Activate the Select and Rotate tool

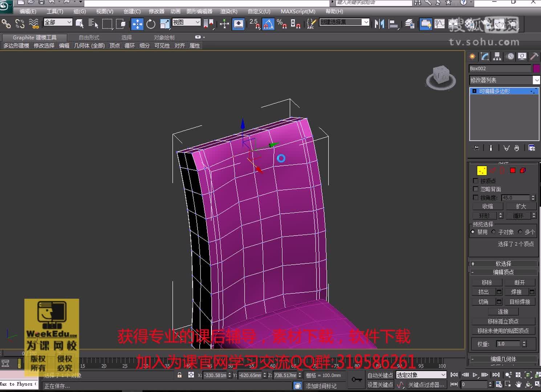(x=151, y=24)
